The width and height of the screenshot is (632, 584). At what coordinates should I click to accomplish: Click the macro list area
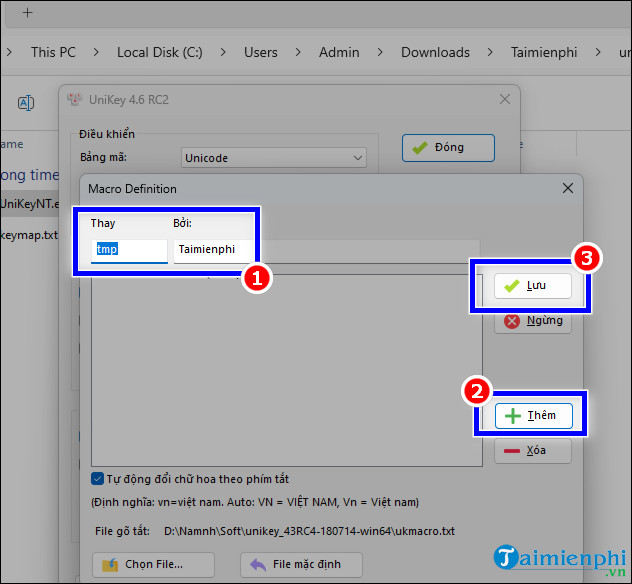(x=287, y=371)
